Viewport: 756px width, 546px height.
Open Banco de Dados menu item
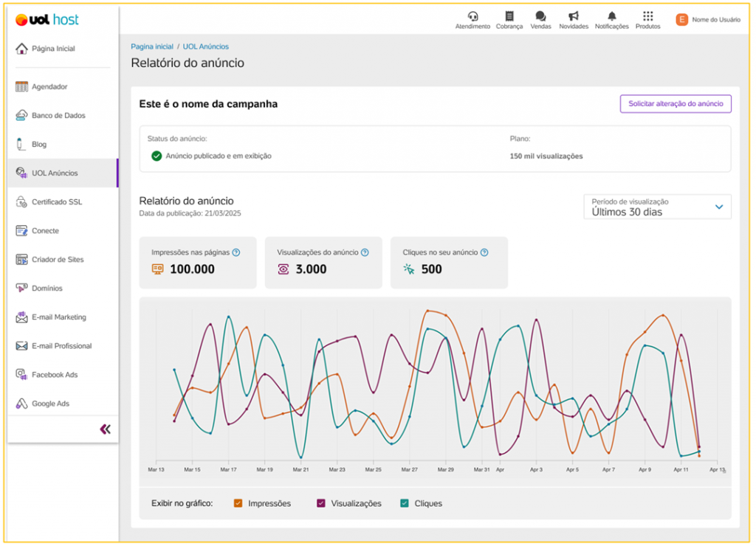63,116
